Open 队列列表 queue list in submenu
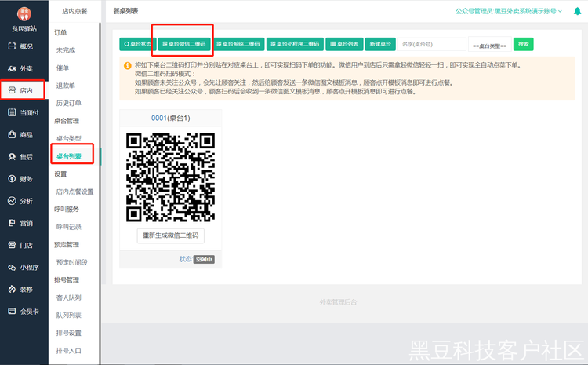Screen dimensions: 588x365 pyautogui.click(x=69, y=315)
